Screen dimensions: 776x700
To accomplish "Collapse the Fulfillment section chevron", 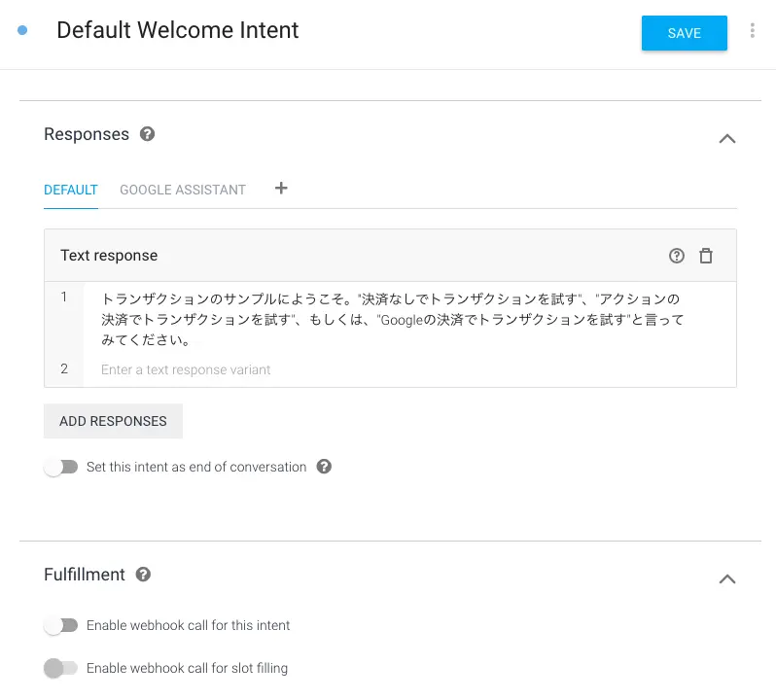I will click(727, 579).
